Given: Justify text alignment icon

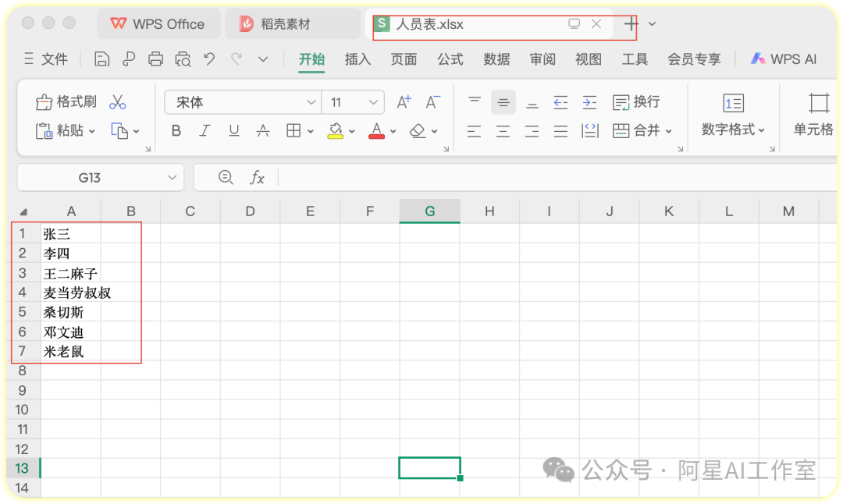Looking at the screenshot, I should tap(560, 130).
